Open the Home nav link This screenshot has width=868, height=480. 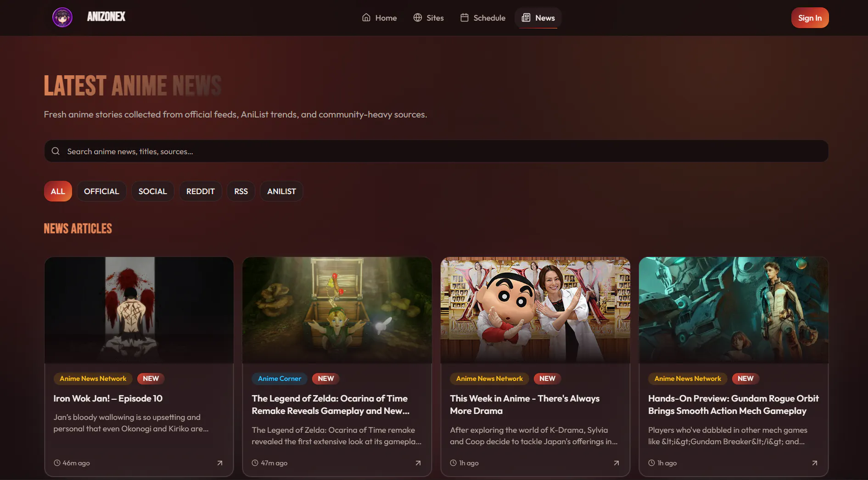[379, 18]
